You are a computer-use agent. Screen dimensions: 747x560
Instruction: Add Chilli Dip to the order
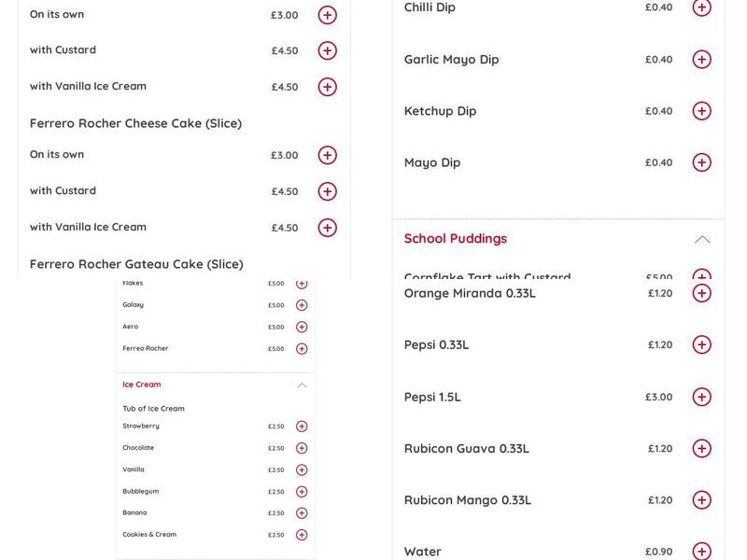701,7
